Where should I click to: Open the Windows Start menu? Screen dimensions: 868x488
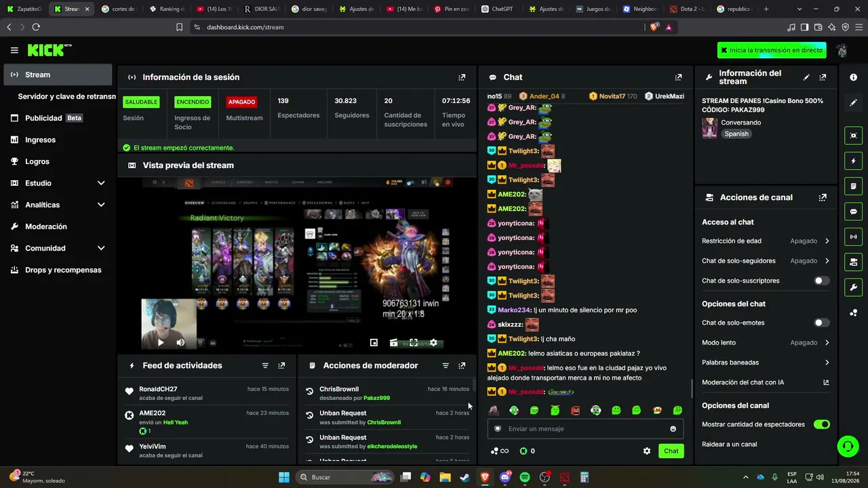pyautogui.click(x=284, y=477)
